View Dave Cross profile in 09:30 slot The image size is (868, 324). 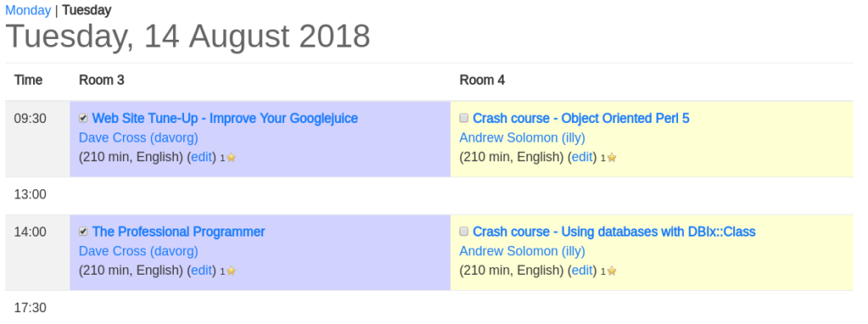coord(138,138)
